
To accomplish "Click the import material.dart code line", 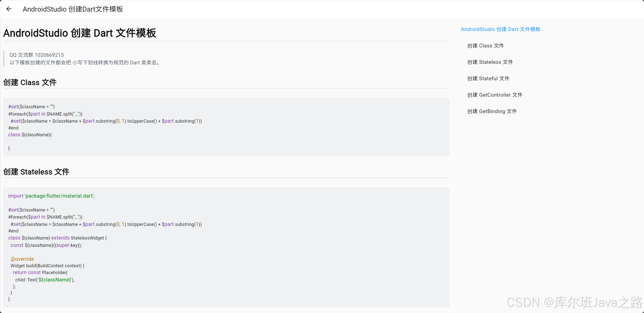I will (x=51, y=196).
